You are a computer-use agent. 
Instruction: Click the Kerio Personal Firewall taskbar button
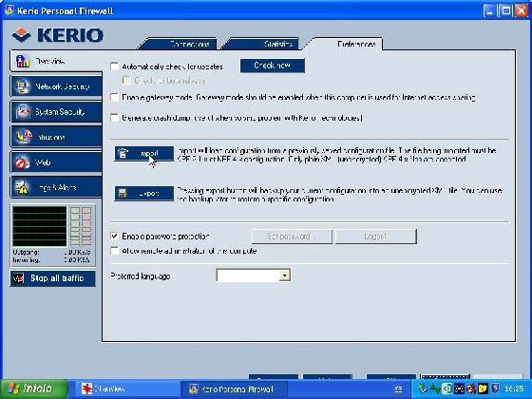click(234, 389)
